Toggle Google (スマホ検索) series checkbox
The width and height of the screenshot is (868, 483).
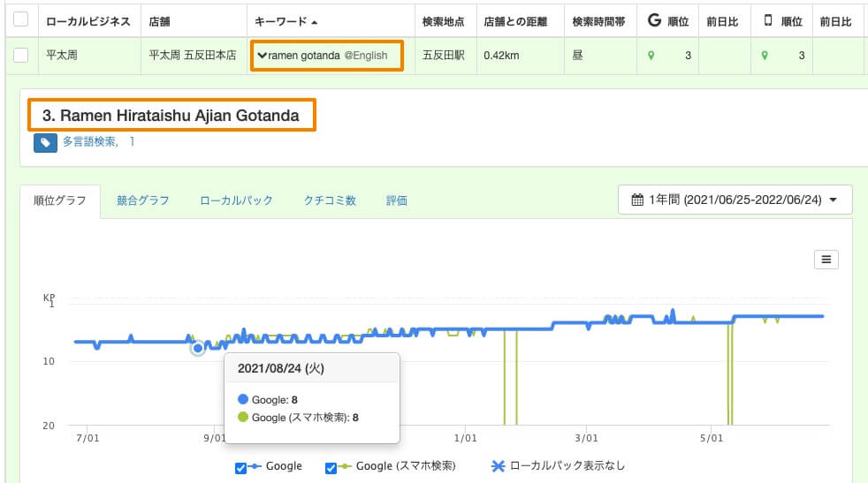click(331, 468)
